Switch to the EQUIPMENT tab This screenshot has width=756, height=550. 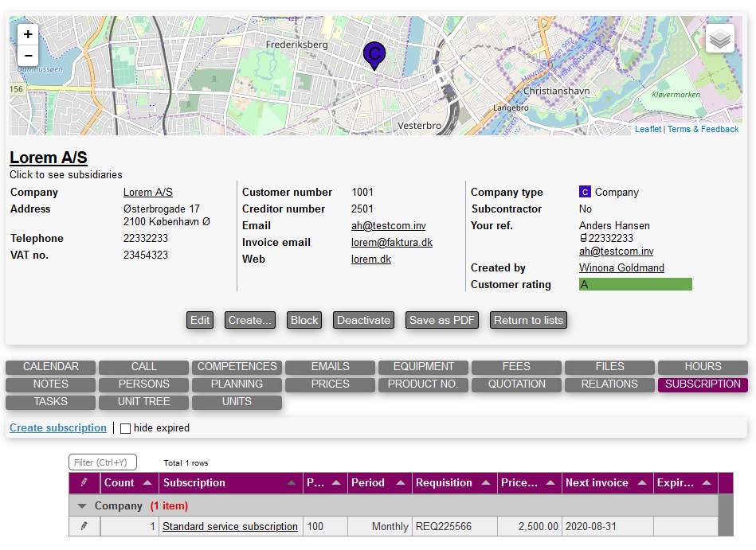click(x=423, y=367)
